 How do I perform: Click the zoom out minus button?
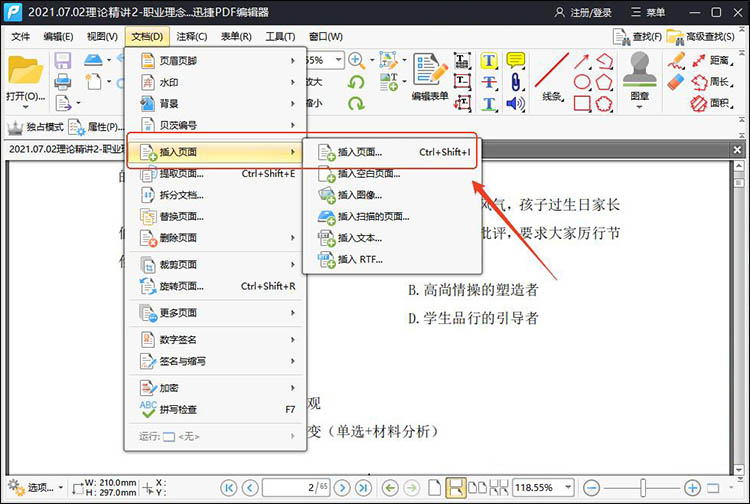click(592, 488)
